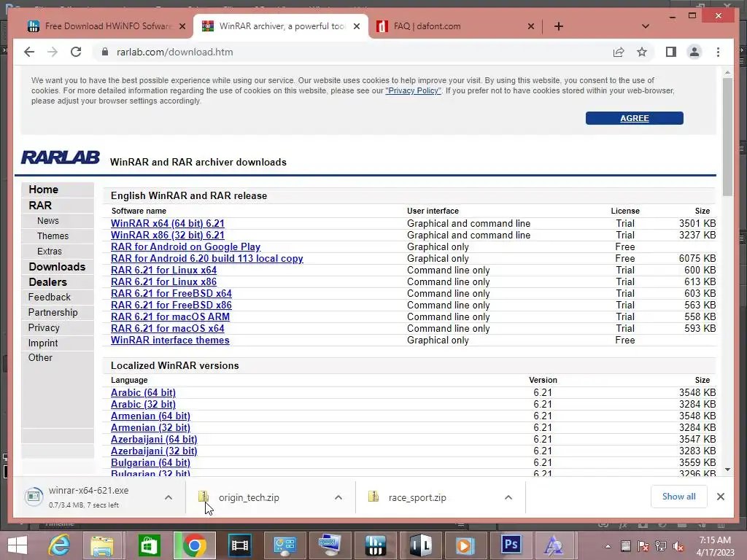Share this page via share icon
747x560 pixels.
tap(619, 52)
